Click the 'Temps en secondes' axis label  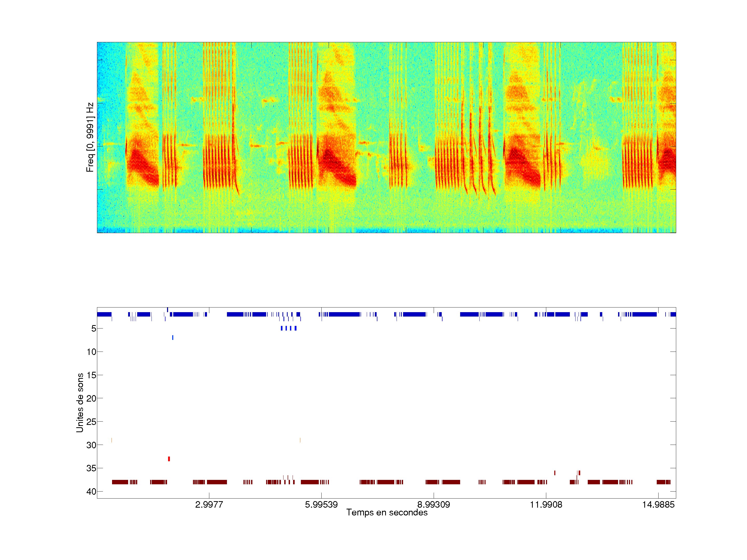click(x=387, y=512)
